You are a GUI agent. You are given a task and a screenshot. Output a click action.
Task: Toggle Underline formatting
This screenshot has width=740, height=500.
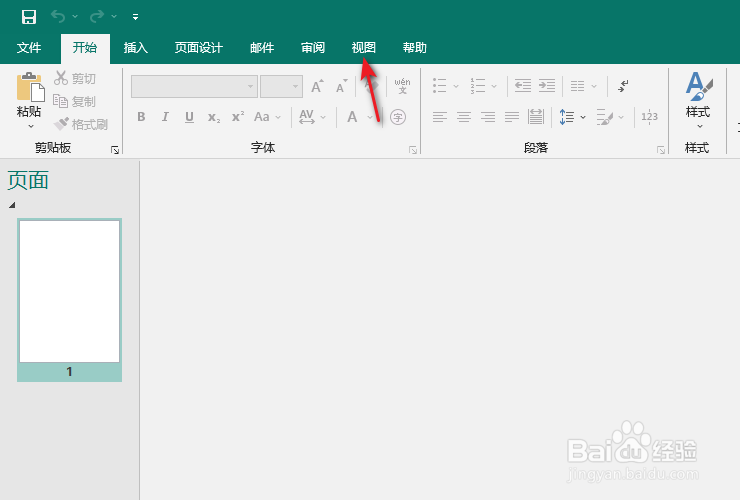(189, 117)
